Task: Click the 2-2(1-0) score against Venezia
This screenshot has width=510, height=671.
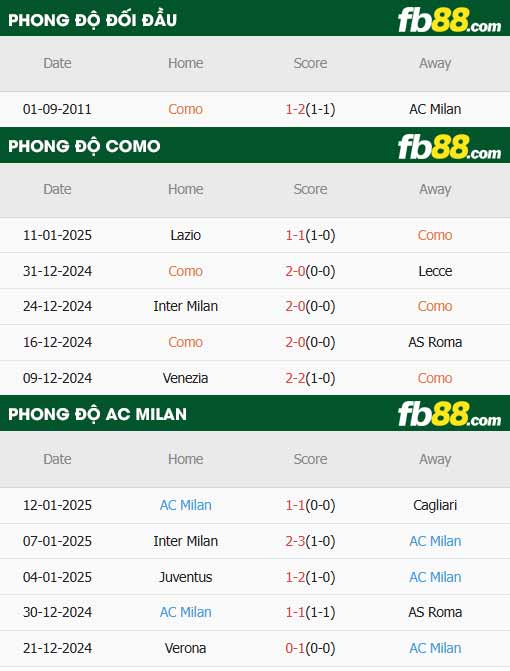Action: [310, 378]
